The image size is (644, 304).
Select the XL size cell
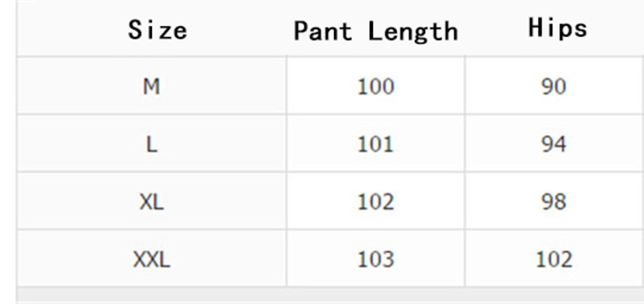pyautogui.click(x=152, y=202)
